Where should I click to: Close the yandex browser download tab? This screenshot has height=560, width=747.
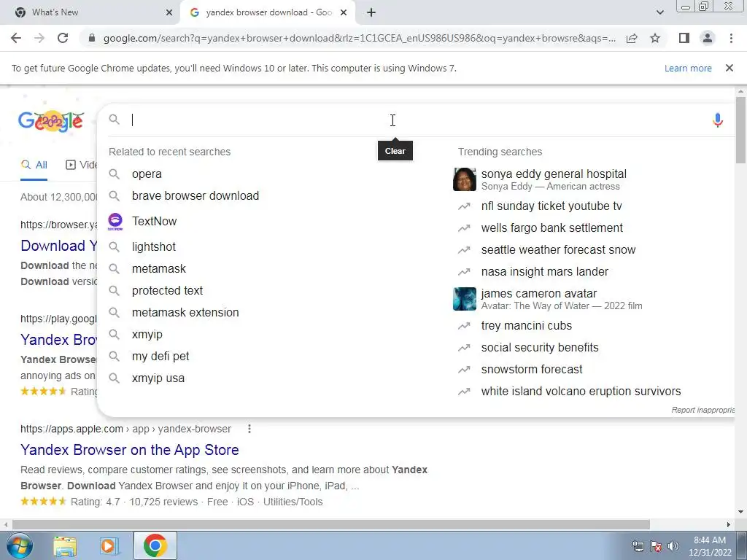pyautogui.click(x=344, y=13)
